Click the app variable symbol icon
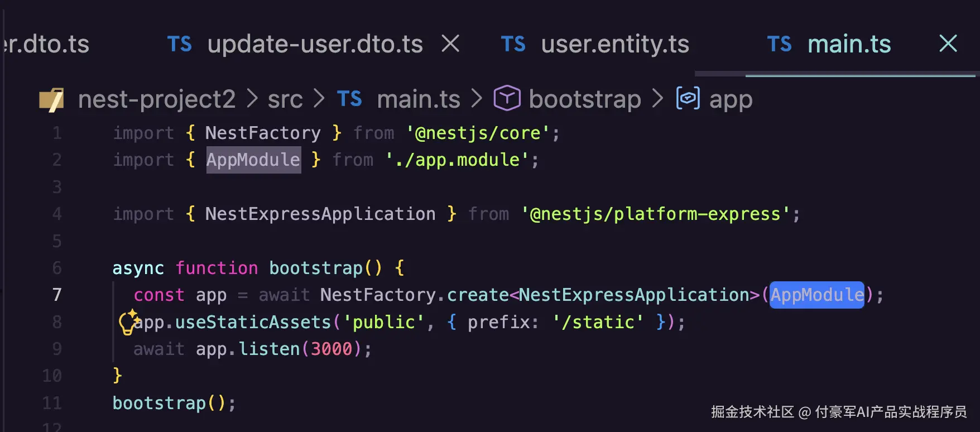This screenshot has width=980, height=432. click(x=688, y=98)
